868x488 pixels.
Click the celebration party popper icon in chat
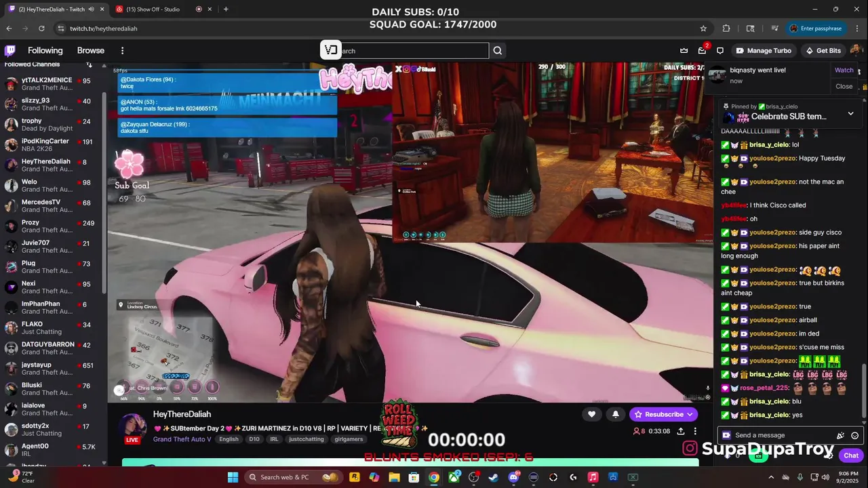841,436
